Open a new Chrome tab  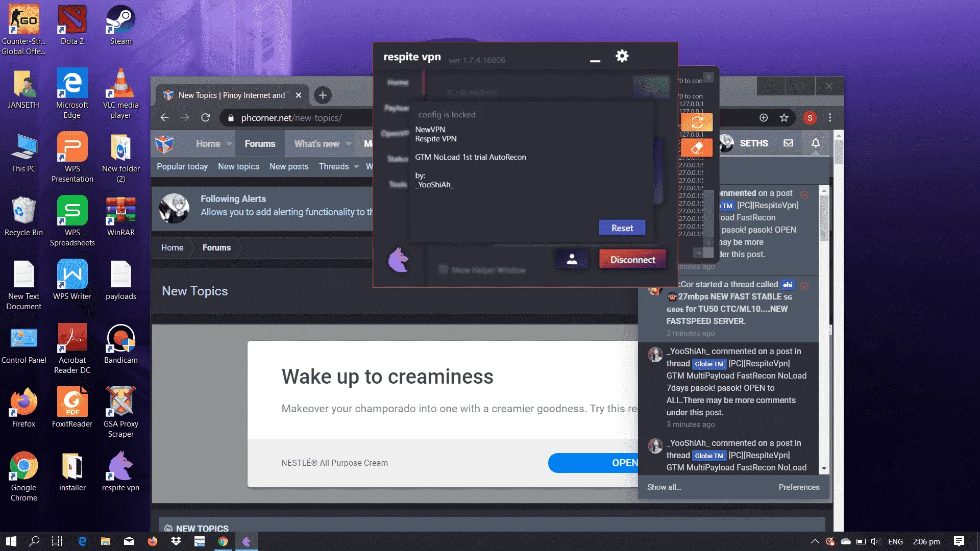323,95
